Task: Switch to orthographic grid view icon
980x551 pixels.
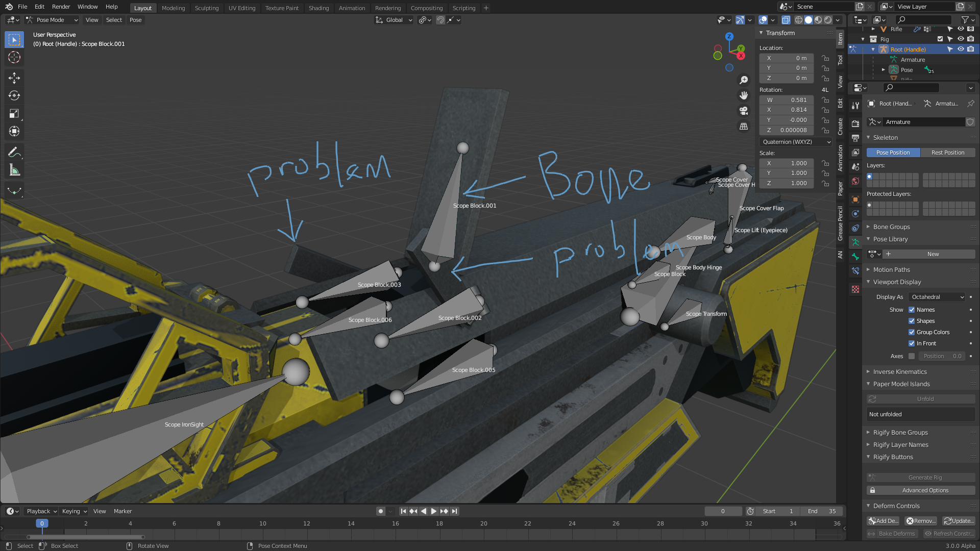Action: (744, 126)
